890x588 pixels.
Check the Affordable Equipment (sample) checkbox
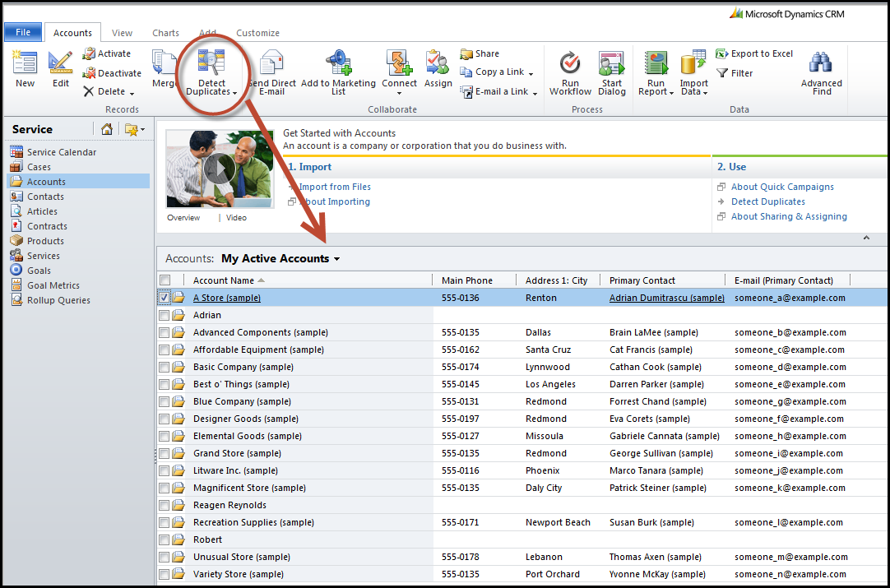pos(164,350)
